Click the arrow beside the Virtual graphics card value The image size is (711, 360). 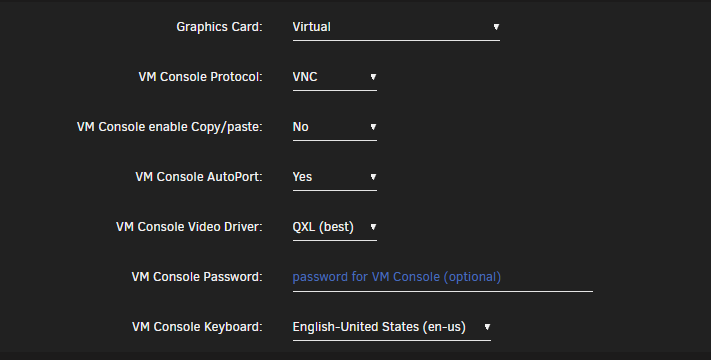(x=496, y=27)
